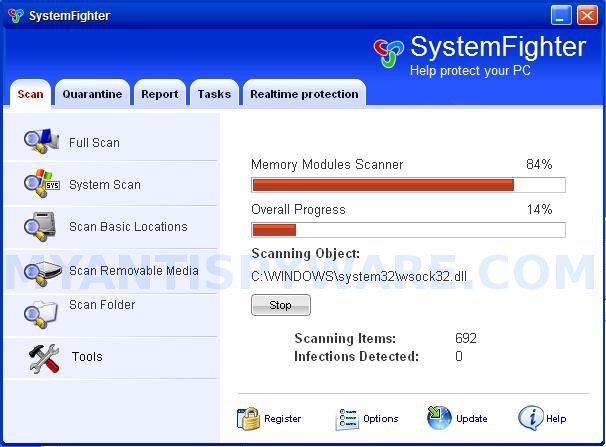Click the Options checklist icon
The width and height of the screenshot is (606, 447).
point(347,419)
